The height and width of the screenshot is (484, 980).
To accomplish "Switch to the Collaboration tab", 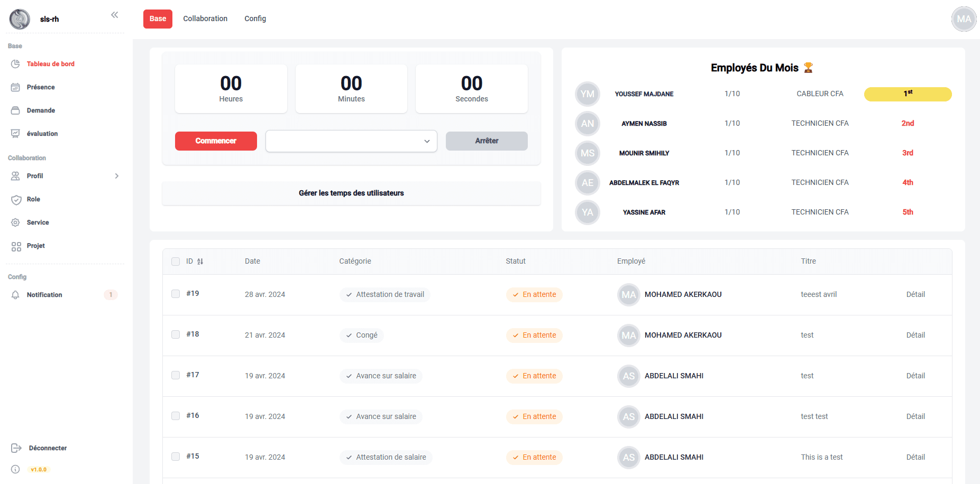I will pos(205,19).
